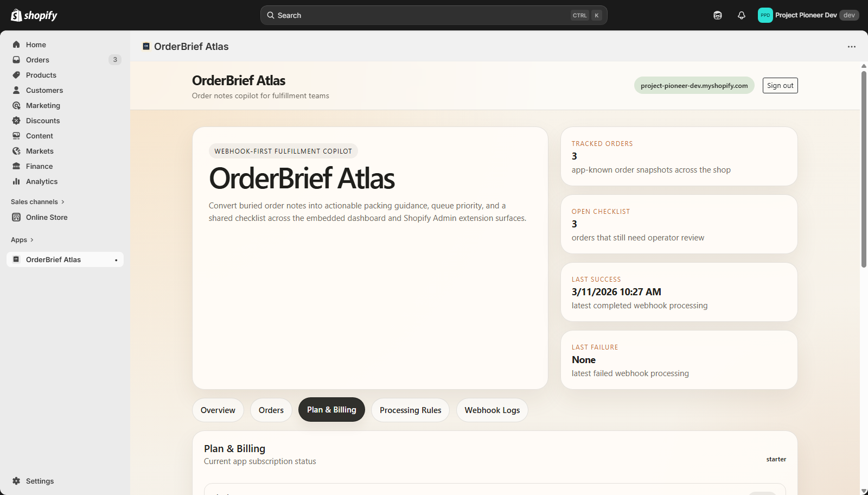Click the Content icon in sidebar
This screenshot has height=495, width=868.
click(x=16, y=136)
